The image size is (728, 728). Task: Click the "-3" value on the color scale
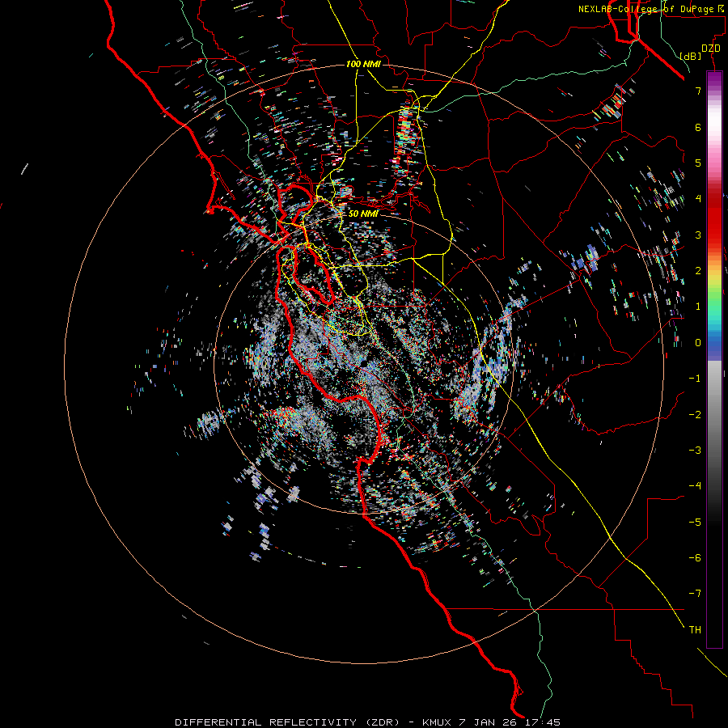[x=695, y=451]
